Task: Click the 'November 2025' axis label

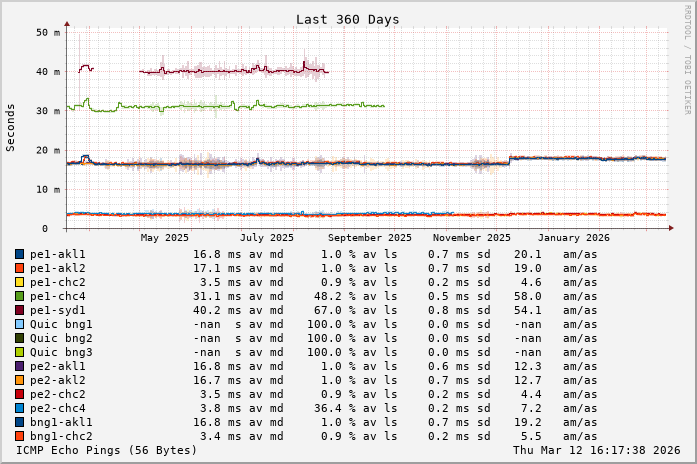Action: (x=472, y=238)
